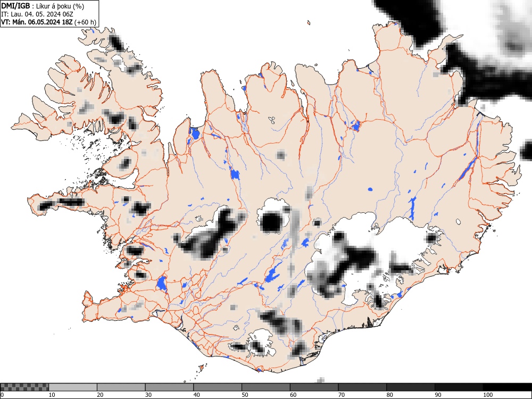Click the 80-90% near-black legend swatch
The height and width of the screenshot is (399, 532).
411,387
